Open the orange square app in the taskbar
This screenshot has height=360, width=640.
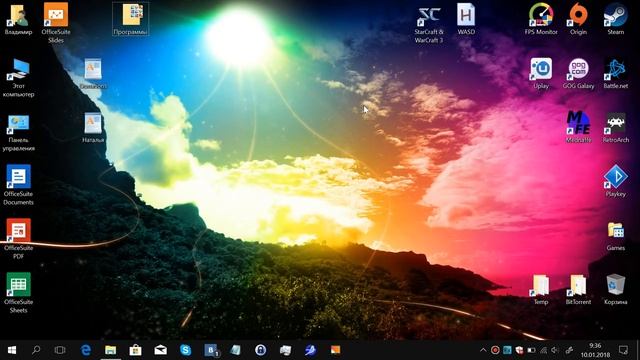click(x=336, y=350)
